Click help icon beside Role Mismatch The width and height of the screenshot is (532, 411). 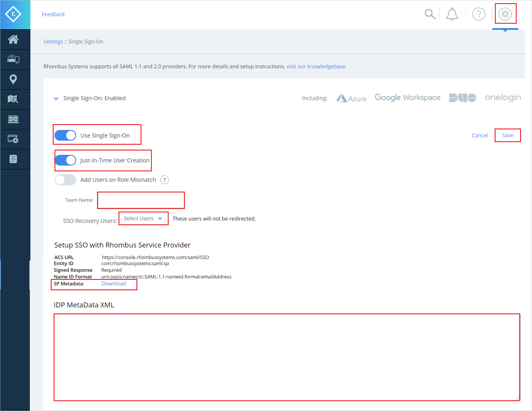point(165,180)
